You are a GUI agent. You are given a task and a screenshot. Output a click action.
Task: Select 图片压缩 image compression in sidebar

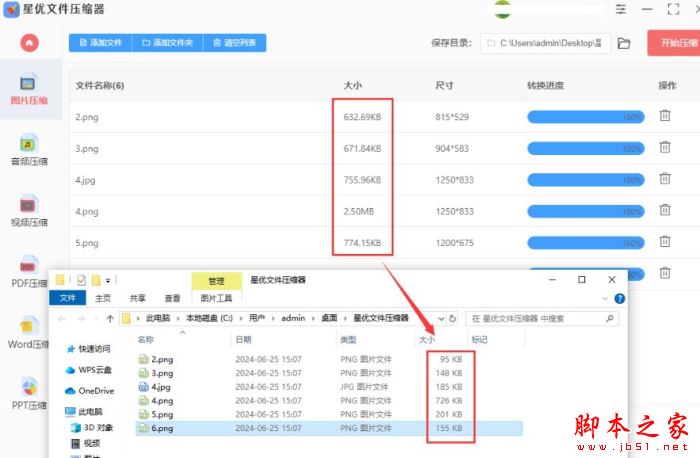[x=29, y=90]
